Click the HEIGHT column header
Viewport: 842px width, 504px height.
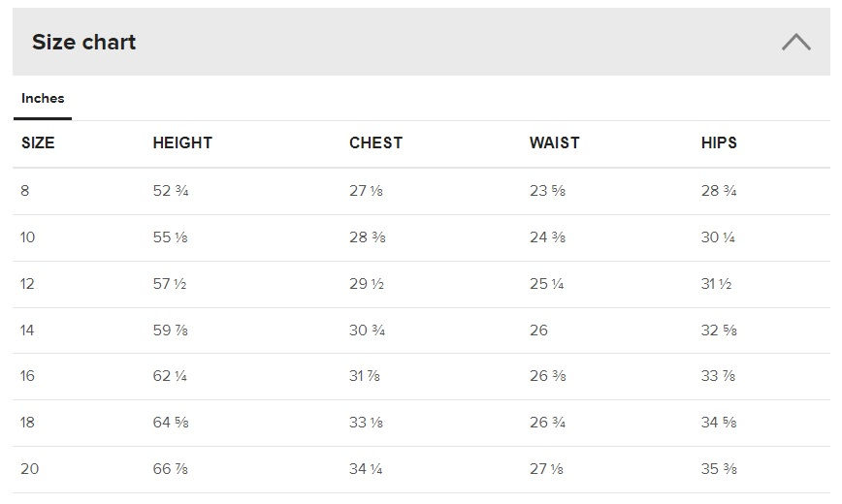[x=182, y=142]
